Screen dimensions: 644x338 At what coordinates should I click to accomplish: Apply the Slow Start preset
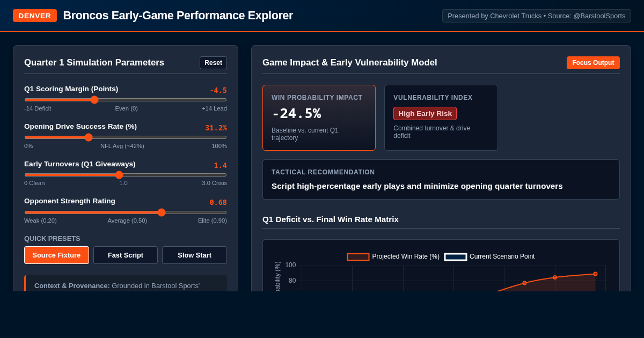[194, 255]
